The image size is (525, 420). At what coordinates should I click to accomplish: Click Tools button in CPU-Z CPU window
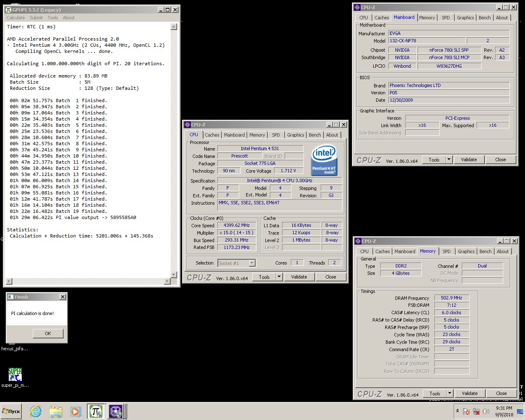point(265,277)
